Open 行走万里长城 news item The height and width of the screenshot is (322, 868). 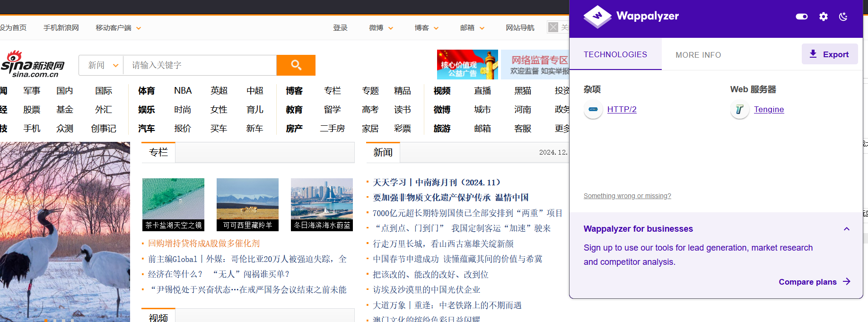click(443, 244)
